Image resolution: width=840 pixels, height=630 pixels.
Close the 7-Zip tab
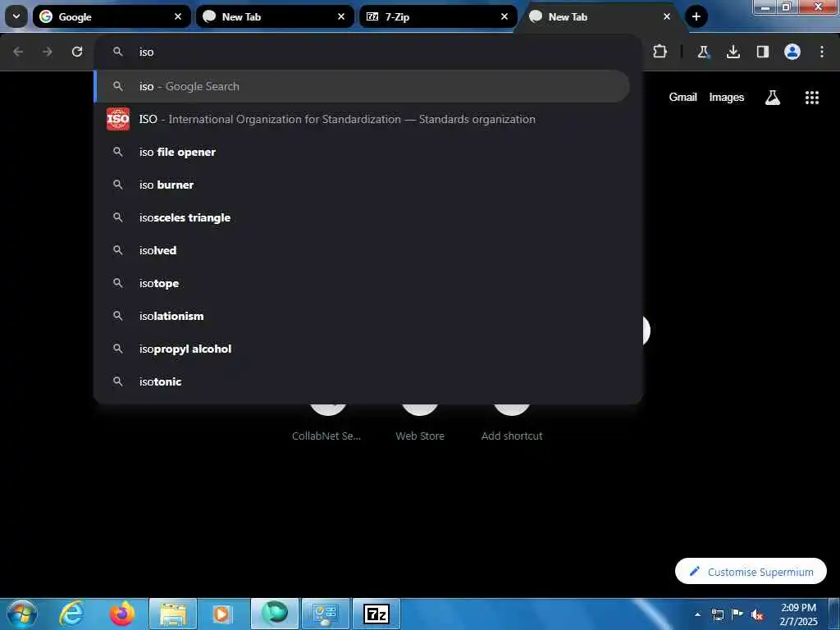point(504,16)
